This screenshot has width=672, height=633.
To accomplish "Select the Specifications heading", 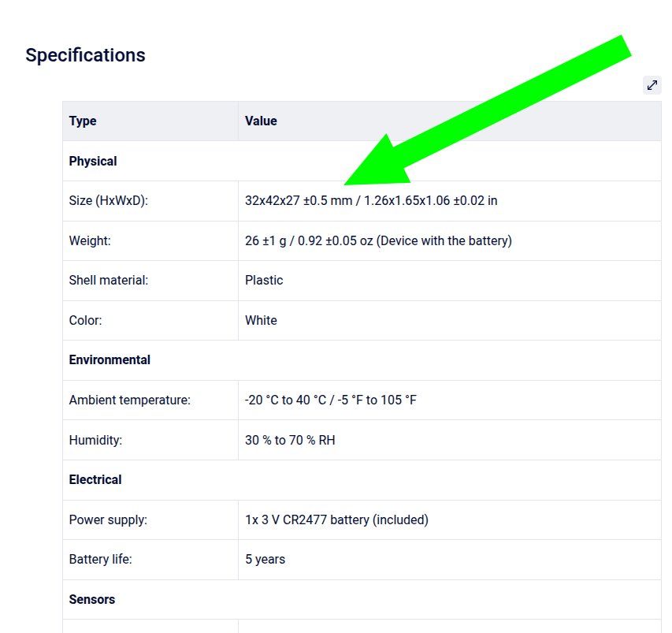I will coord(85,55).
